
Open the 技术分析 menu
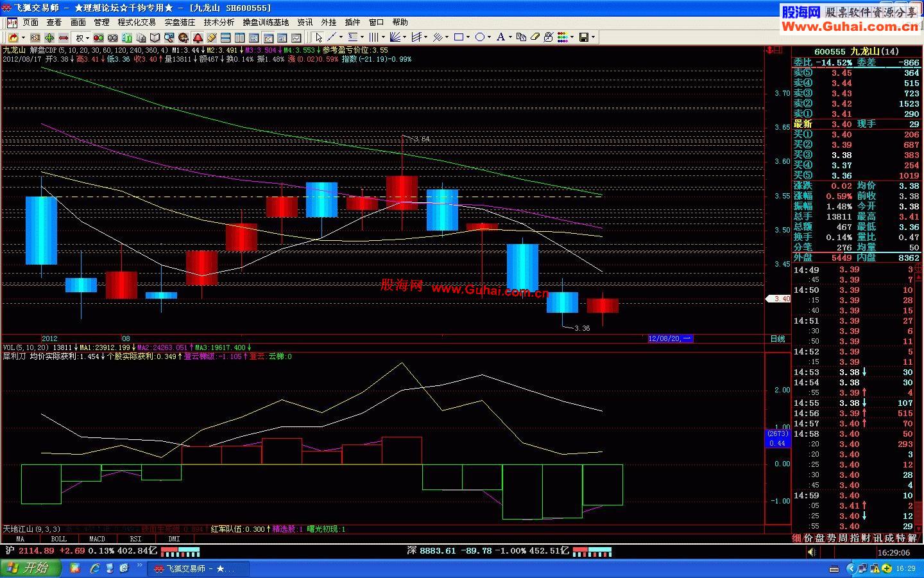(219, 22)
